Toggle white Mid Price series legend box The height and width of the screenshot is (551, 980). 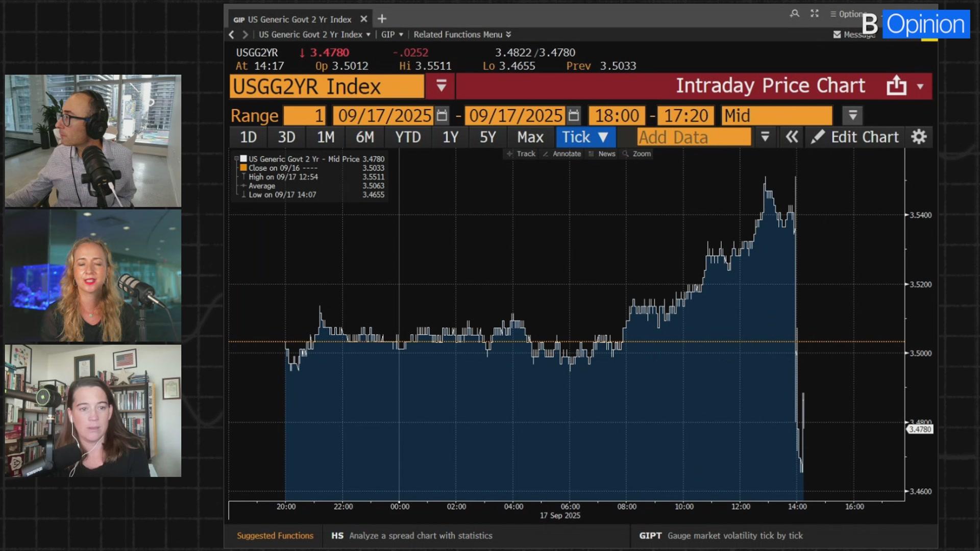click(244, 159)
